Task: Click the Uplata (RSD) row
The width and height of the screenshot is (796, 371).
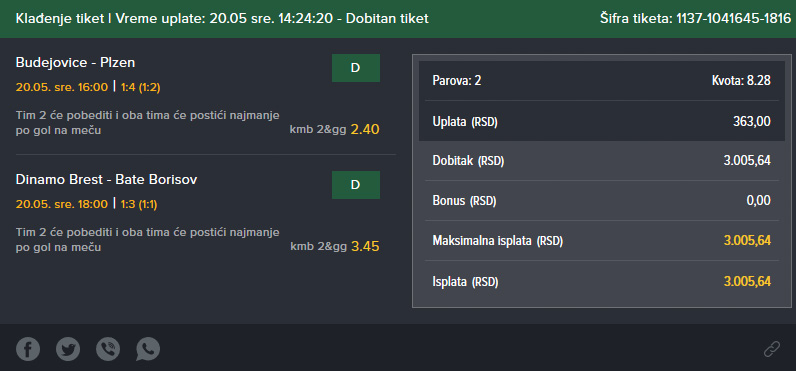Action: tap(602, 121)
